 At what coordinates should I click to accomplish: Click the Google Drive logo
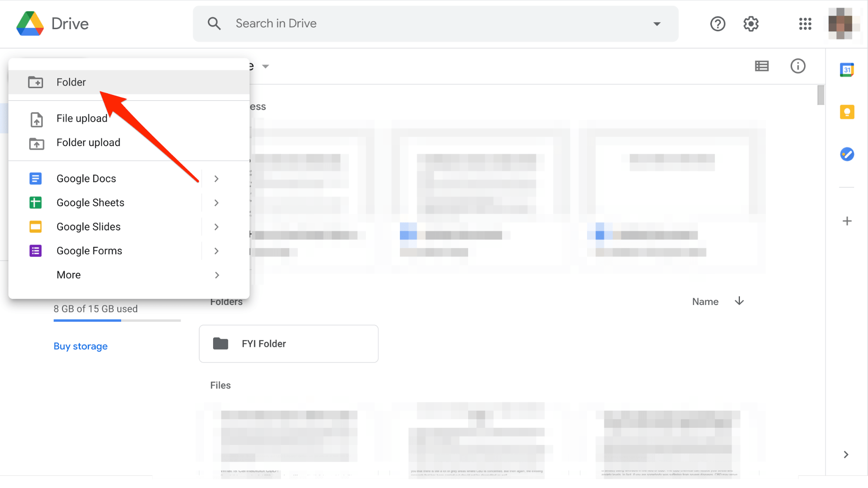point(30,23)
